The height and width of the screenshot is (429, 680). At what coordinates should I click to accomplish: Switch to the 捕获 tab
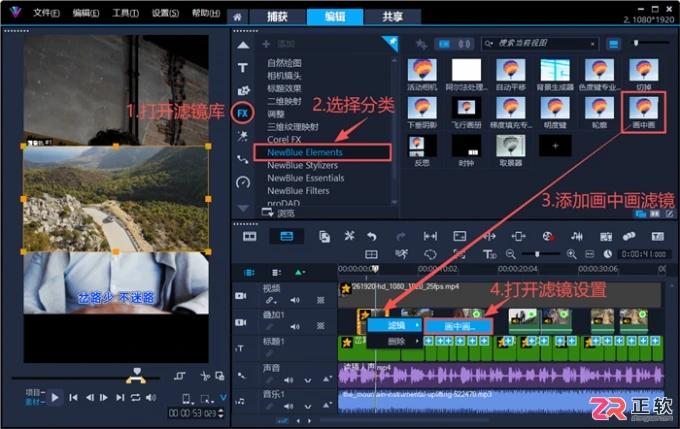tap(277, 17)
